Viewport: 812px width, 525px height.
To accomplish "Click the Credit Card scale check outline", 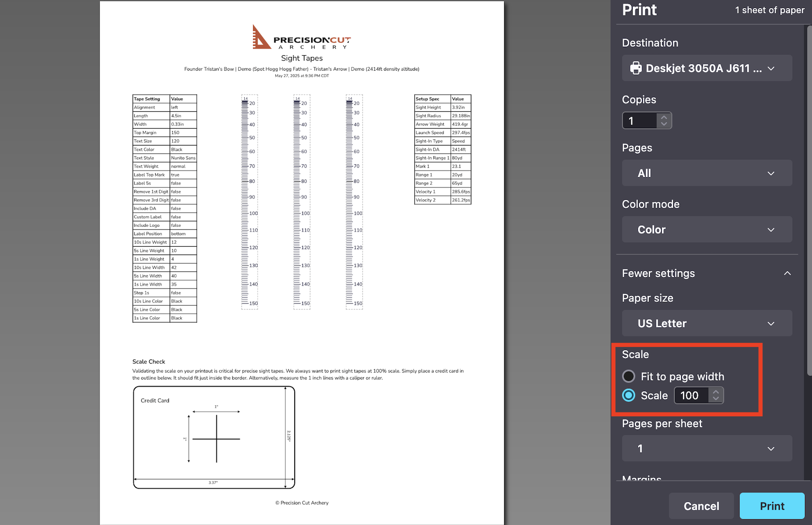I will coord(214,437).
